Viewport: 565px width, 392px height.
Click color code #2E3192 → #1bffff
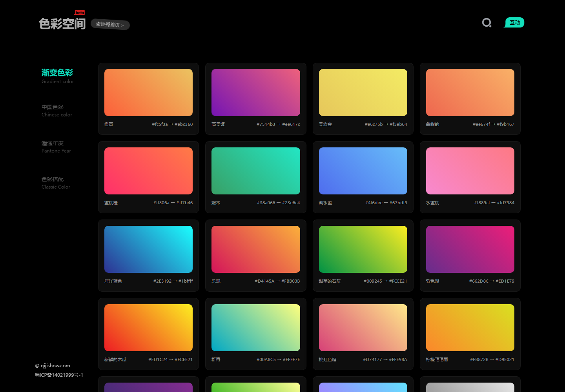(x=173, y=281)
